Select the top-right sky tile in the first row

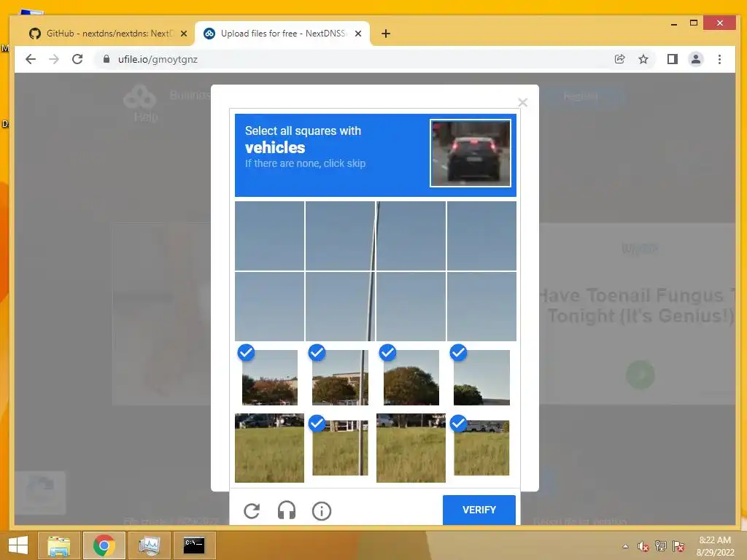[481, 236]
